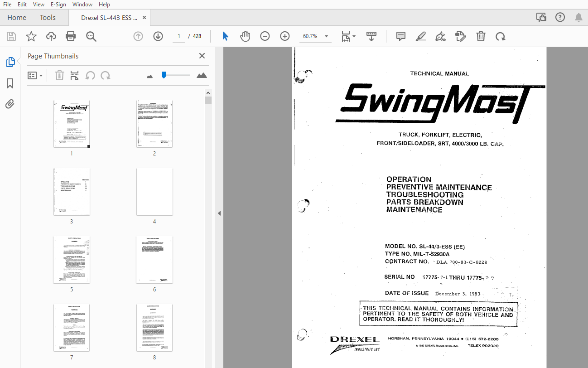Collapse the navigation pane arrow
588x368 pixels.
click(x=219, y=213)
